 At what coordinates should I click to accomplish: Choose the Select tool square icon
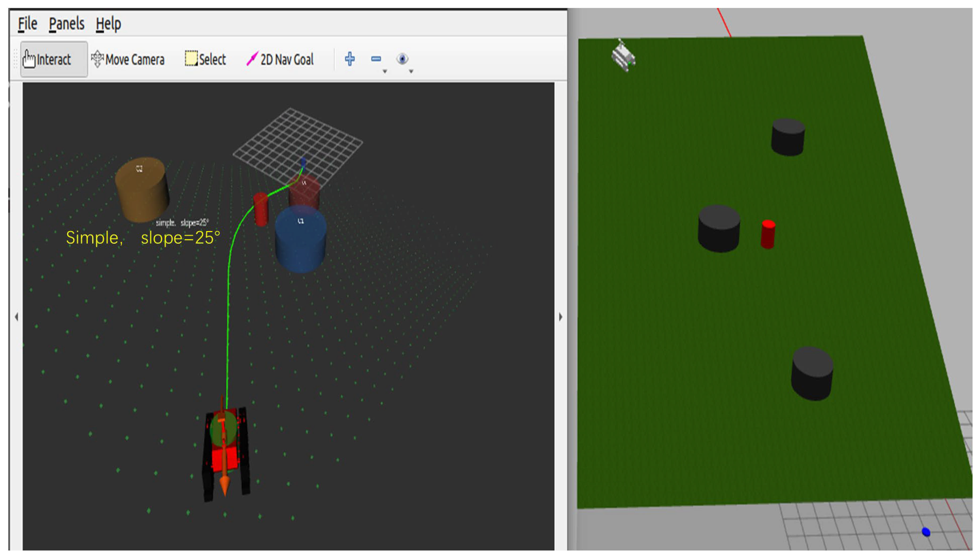click(191, 59)
